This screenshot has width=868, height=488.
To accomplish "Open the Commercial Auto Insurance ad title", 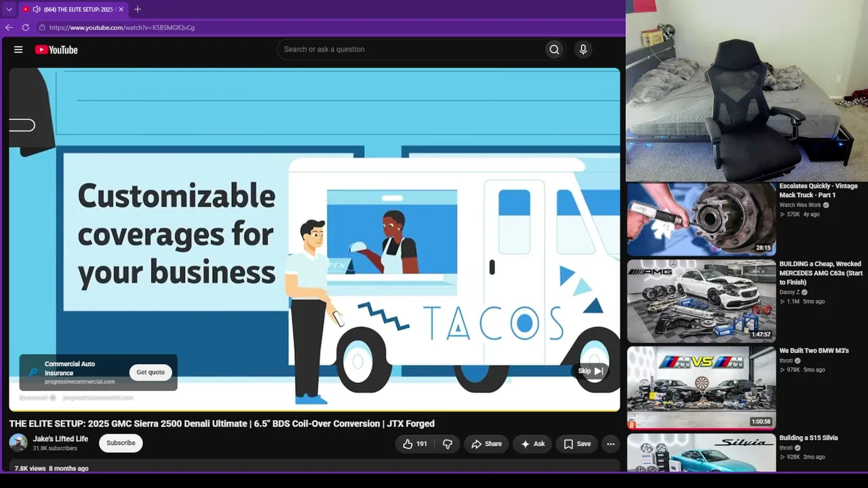I will [x=70, y=368].
